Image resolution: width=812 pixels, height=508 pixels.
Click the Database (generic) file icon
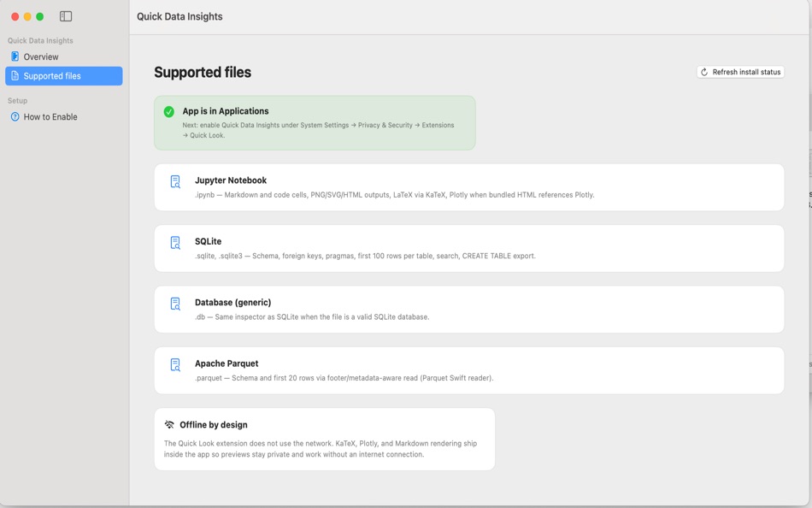point(175,304)
